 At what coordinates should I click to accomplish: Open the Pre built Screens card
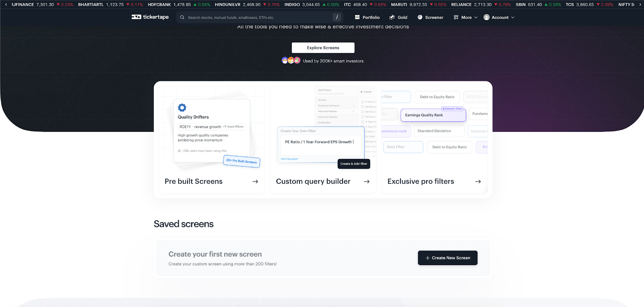(212, 139)
